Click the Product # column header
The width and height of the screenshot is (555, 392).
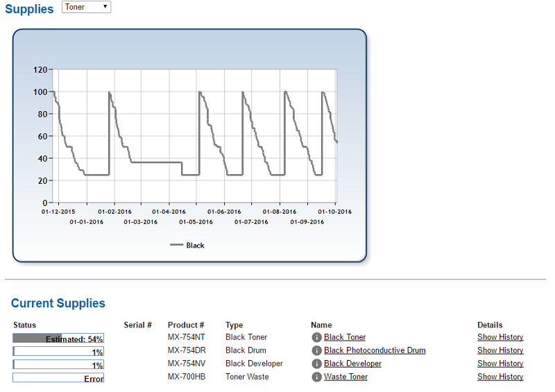click(x=186, y=325)
